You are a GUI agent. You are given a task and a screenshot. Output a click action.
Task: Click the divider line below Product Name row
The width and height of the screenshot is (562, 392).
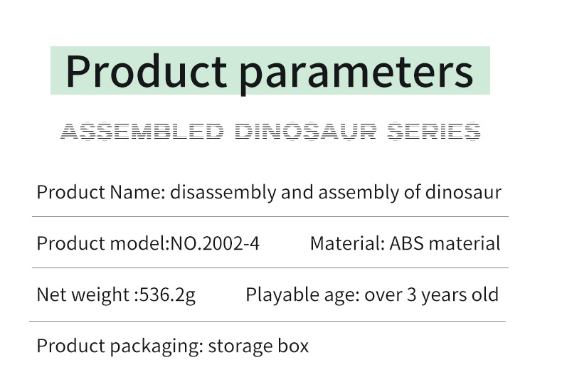click(270, 216)
